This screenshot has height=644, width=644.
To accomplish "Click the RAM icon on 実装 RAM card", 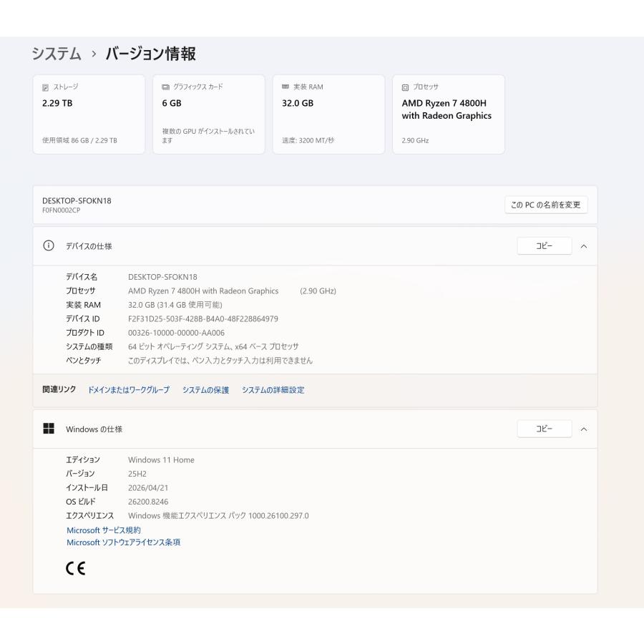I will click(286, 87).
